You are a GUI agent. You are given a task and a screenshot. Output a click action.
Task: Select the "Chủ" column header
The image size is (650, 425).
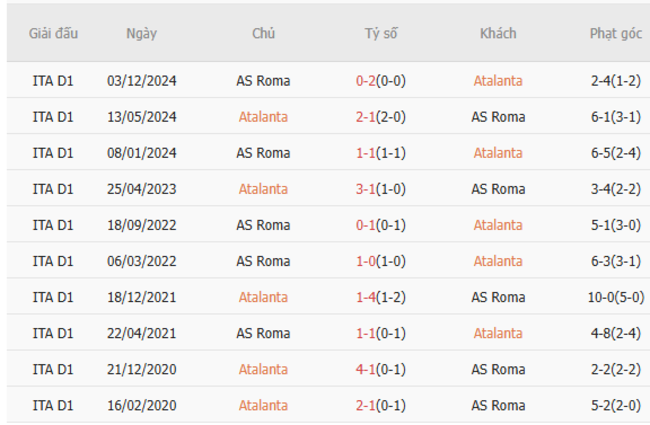pyautogui.click(x=263, y=33)
